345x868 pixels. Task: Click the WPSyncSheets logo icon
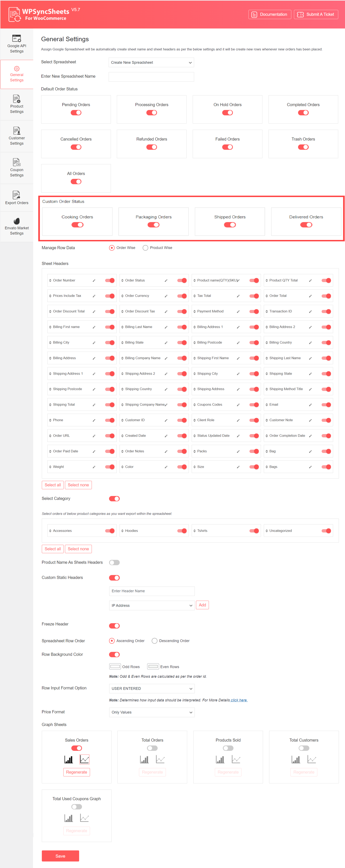pos(15,14)
